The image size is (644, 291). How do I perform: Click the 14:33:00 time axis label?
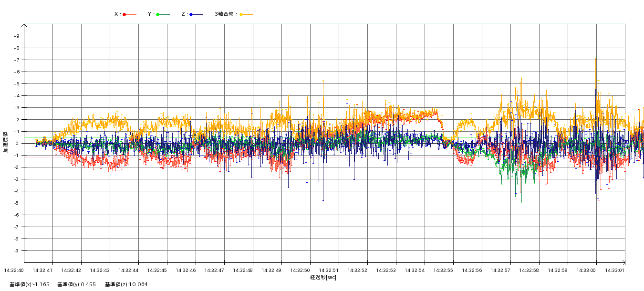coord(586,270)
